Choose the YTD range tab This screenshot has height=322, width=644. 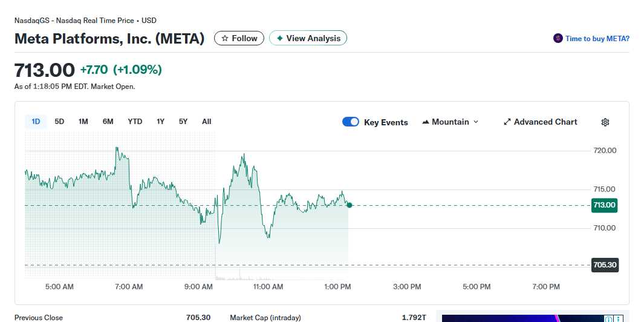click(135, 121)
